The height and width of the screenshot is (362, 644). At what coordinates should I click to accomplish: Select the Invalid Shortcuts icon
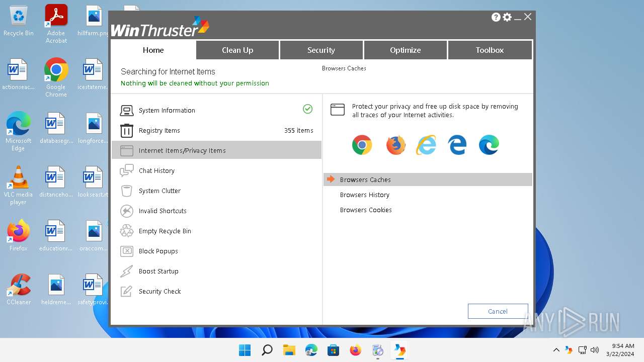tap(127, 211)
